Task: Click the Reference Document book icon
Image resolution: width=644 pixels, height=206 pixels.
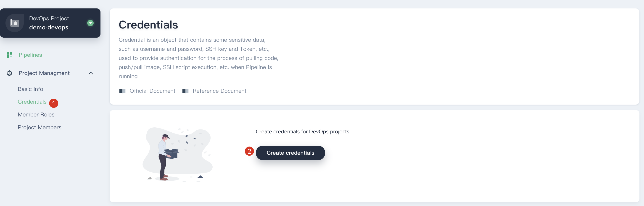Action: [x=185, y=91]
